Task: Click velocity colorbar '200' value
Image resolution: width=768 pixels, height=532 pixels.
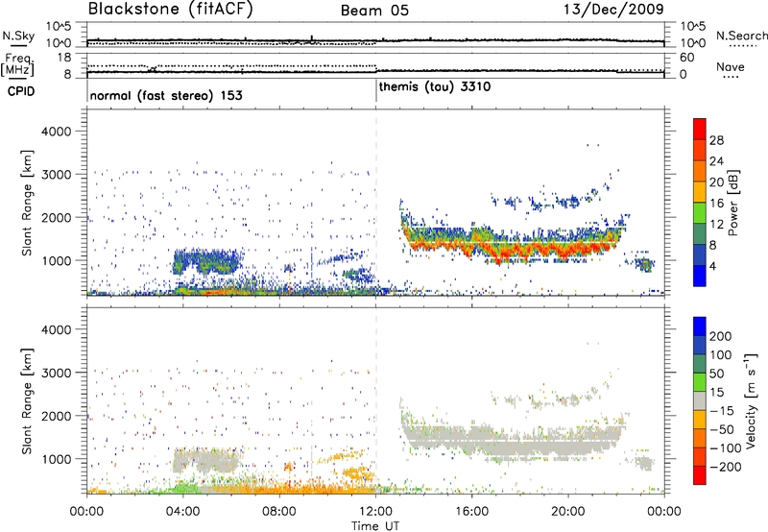Action: pos(721,336)
